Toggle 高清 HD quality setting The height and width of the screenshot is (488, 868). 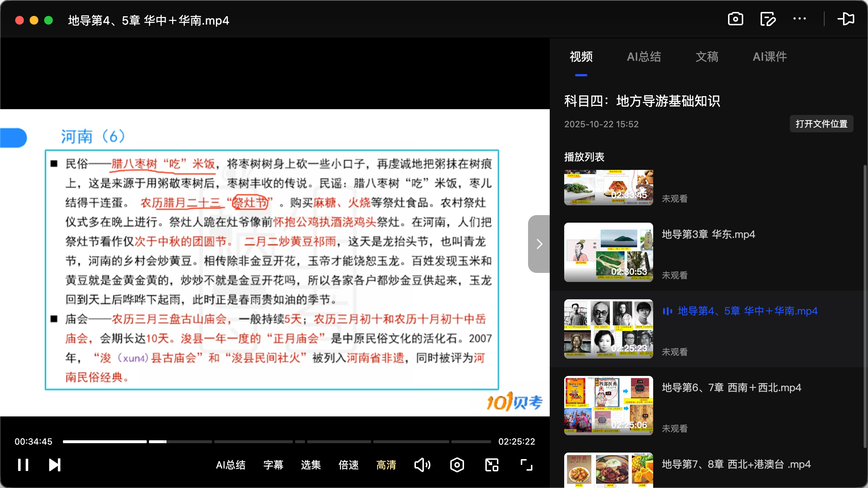click(x=386, y=466)
